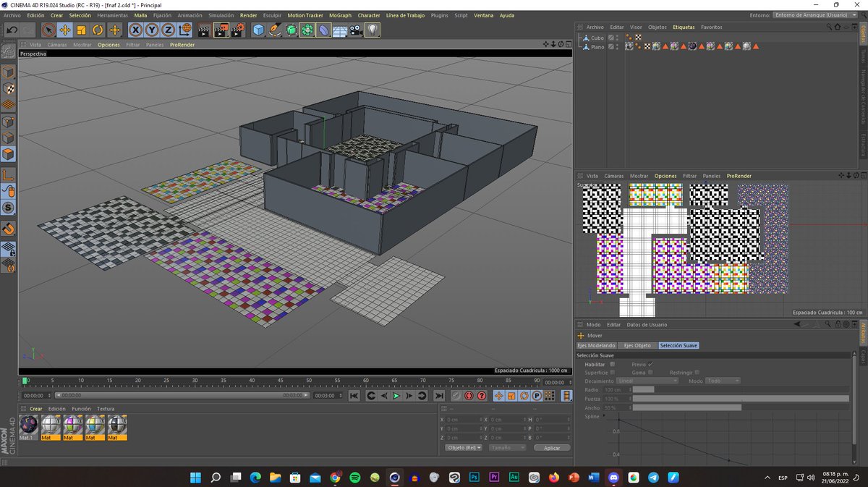Activate the Rotate tool
This screenshot has height=487, width=868.
pyautogui.click(x=98, y=30)
